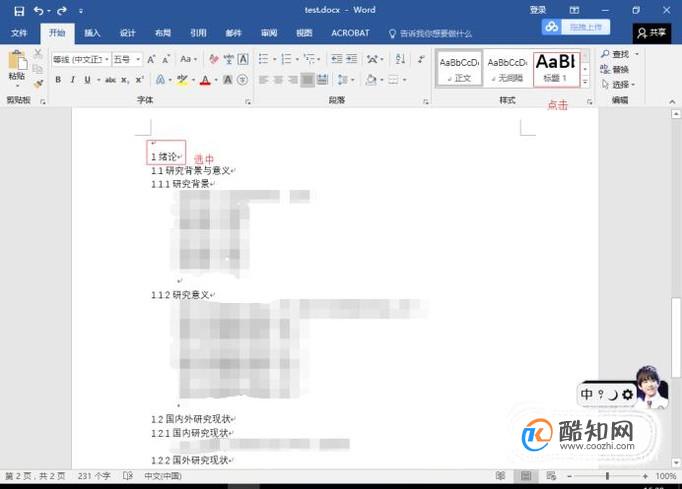Open the File tab
The image size is (682, 489).
19,33
